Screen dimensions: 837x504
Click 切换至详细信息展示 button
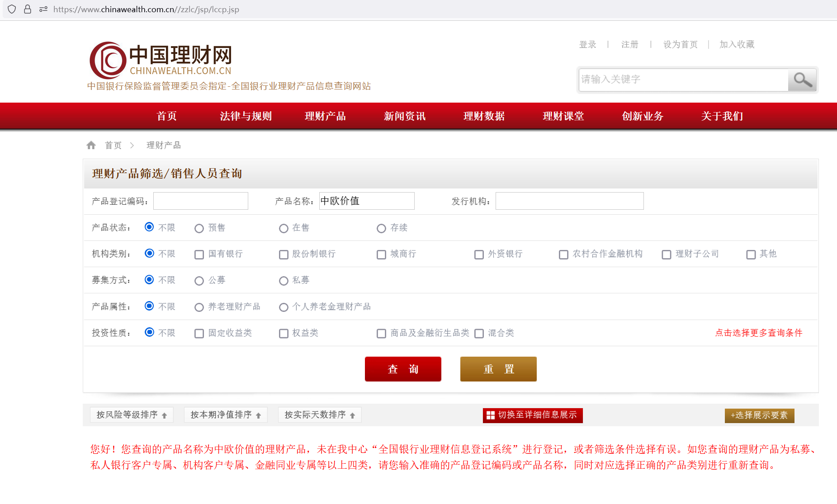(x=533, y=415)
